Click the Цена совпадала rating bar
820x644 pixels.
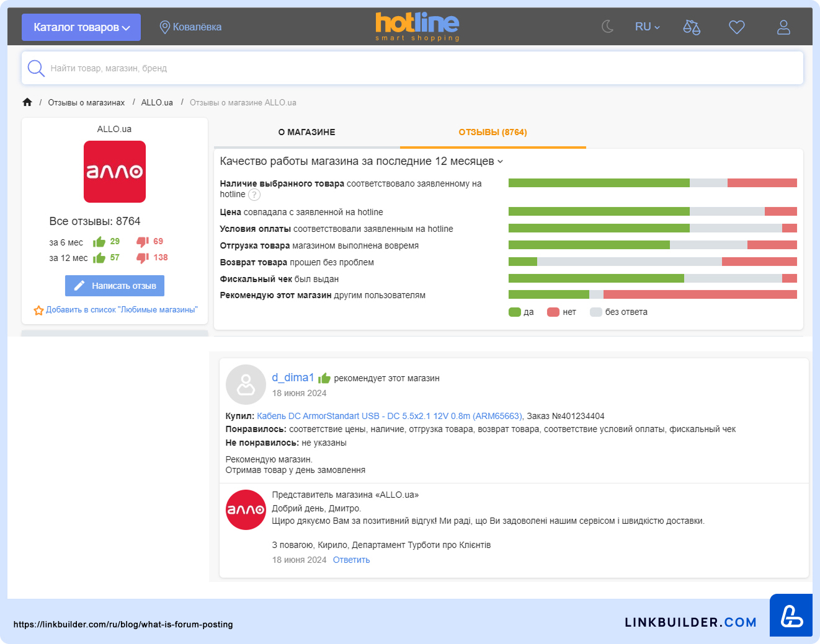point(653,211)
